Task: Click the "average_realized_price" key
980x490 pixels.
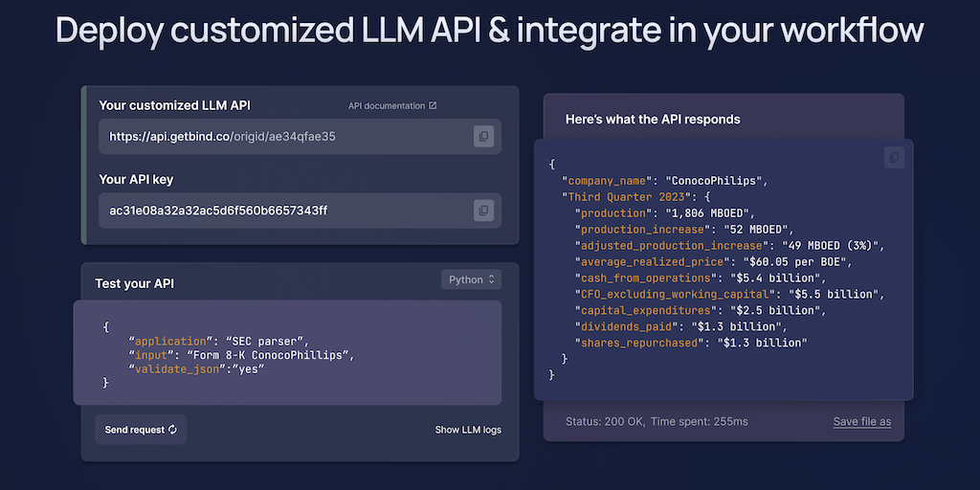Action: click(x=653, y=262)
